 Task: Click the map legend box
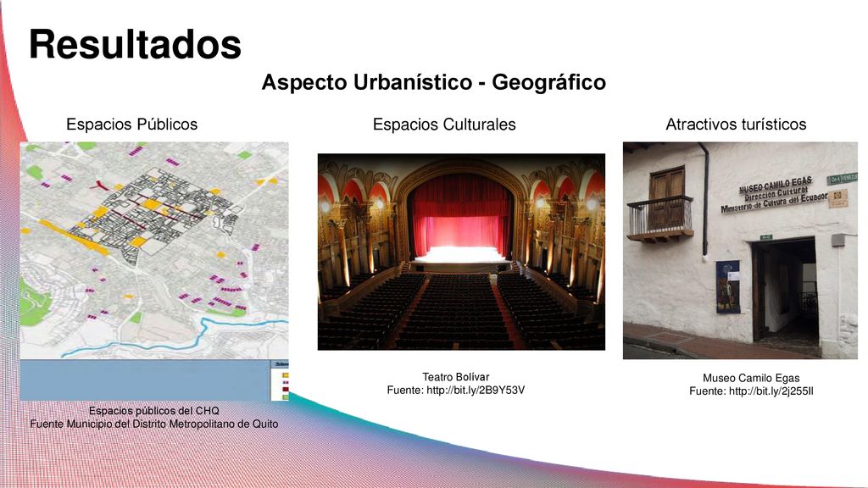(x=280, y=380)
